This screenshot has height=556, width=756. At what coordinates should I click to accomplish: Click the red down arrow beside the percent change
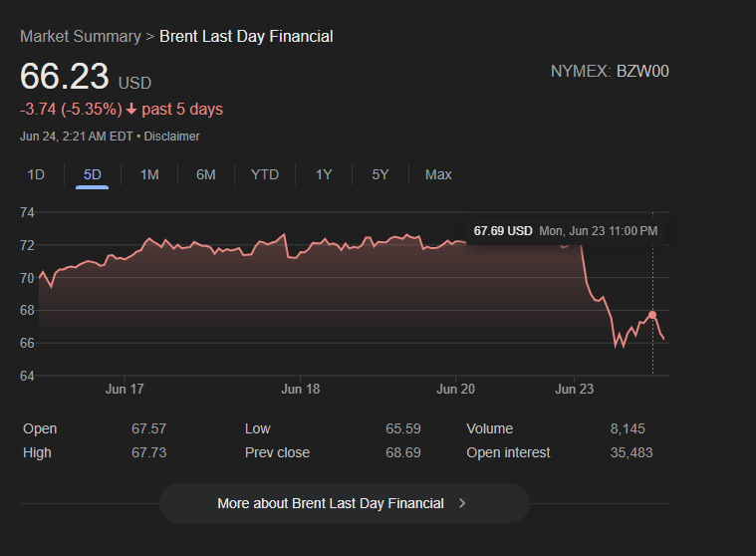131,110
